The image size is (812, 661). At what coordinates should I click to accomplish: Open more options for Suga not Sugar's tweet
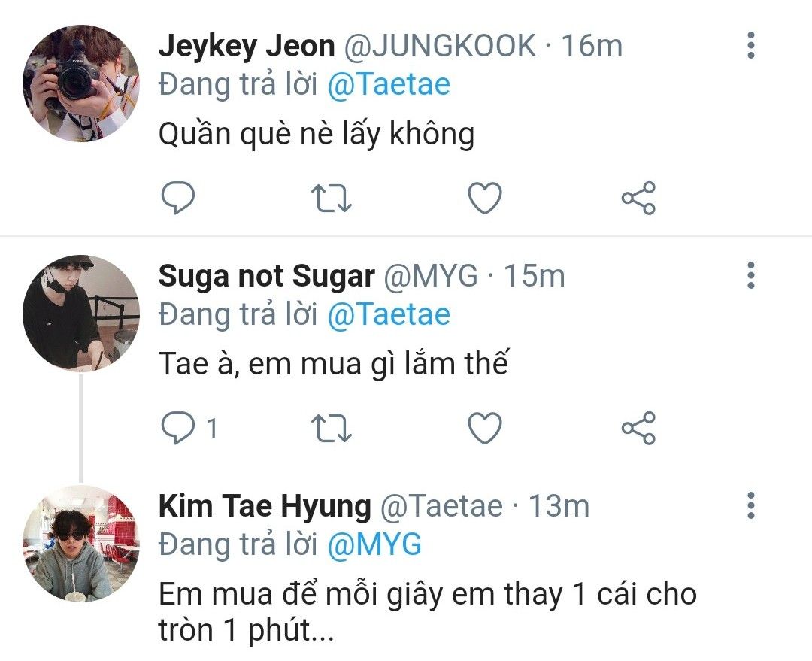pos(750,276)
